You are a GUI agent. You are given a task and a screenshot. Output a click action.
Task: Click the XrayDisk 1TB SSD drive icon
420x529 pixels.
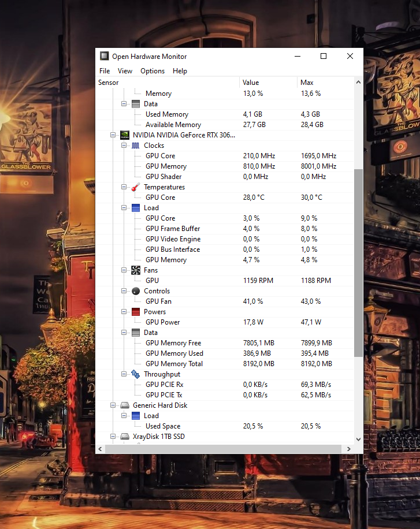click(x=125, y=437)
